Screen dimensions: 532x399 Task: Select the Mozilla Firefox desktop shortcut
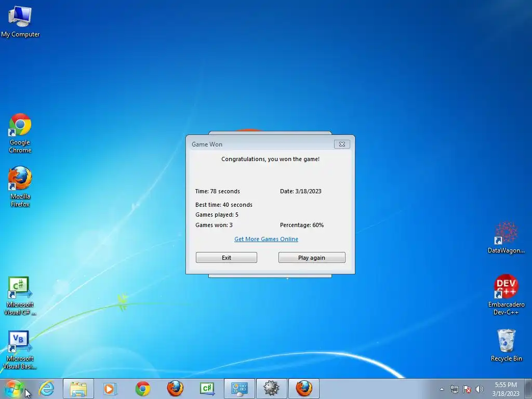(20, 187)
